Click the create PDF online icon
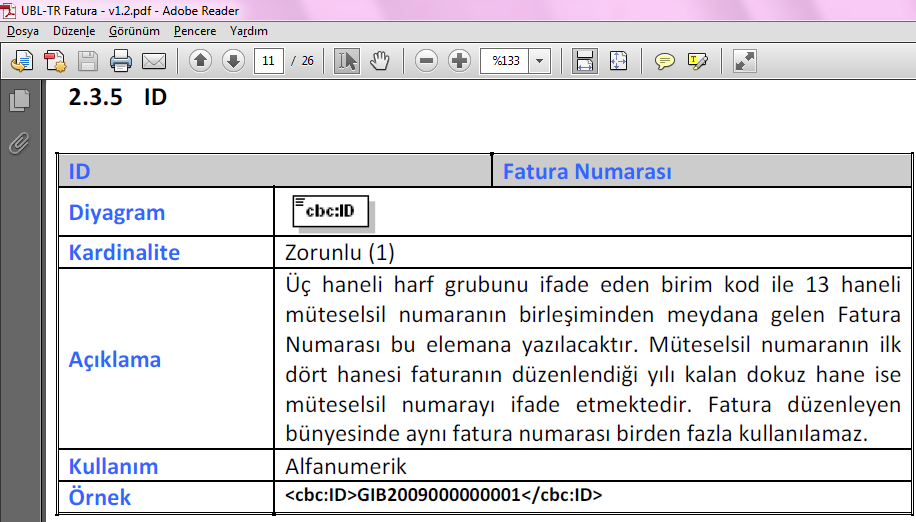Viewport: 916px width, 522px height. (54, 61)
